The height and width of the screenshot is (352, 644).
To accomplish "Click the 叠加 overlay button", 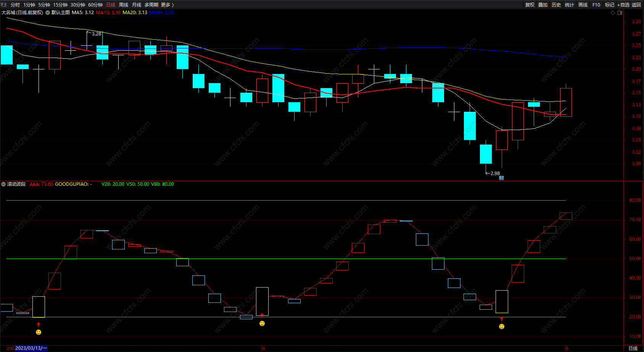I will pyautogui.click(x=543, y=5).
